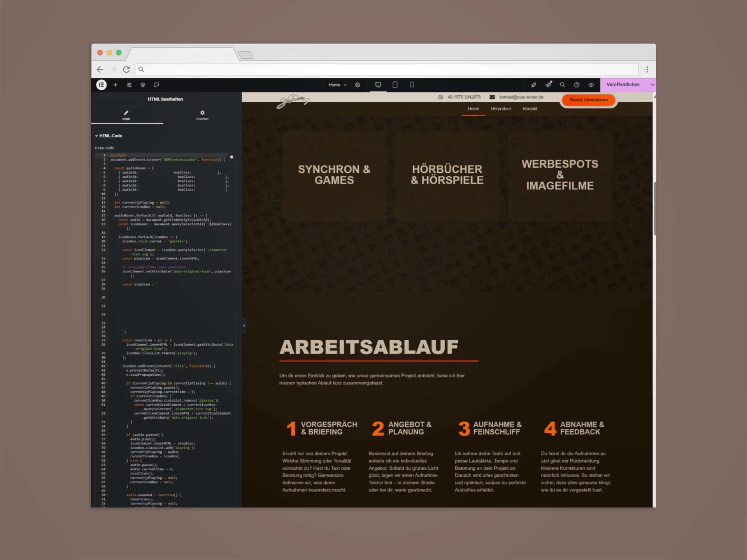The image size is (747, 560).
Task: Open the Hörproben menu item
Action: click(x=501, y=109)
